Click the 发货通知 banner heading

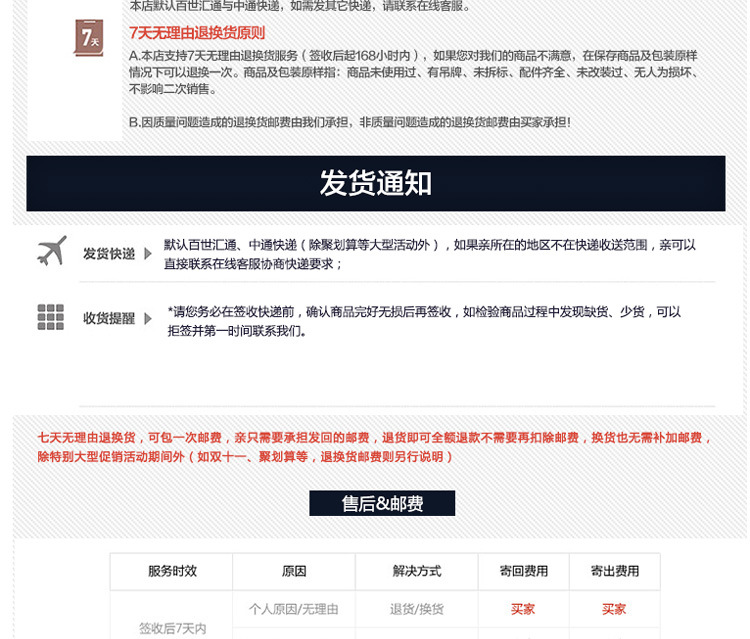point(376,183)
